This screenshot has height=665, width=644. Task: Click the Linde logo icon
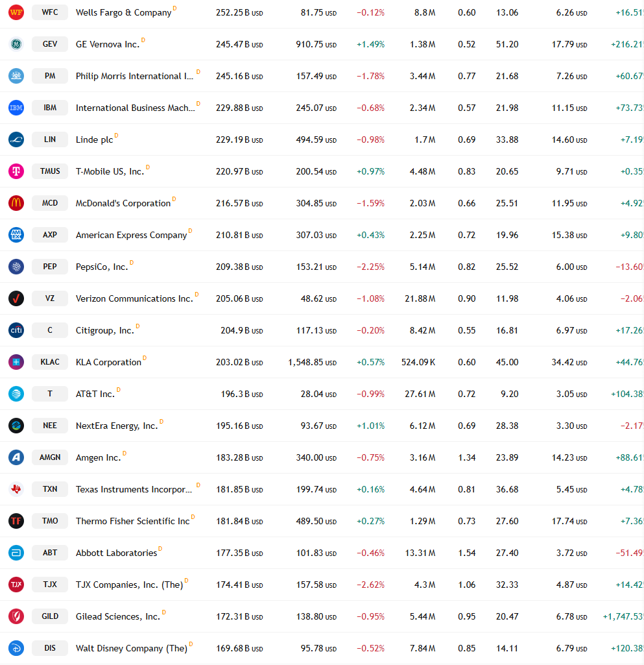pyautogui.click(x=16, y=139)
